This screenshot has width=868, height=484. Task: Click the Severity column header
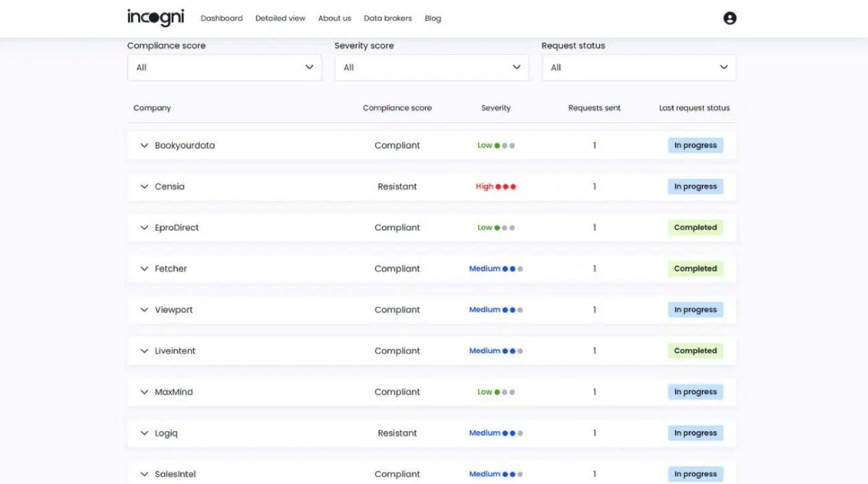pos(495,108)
